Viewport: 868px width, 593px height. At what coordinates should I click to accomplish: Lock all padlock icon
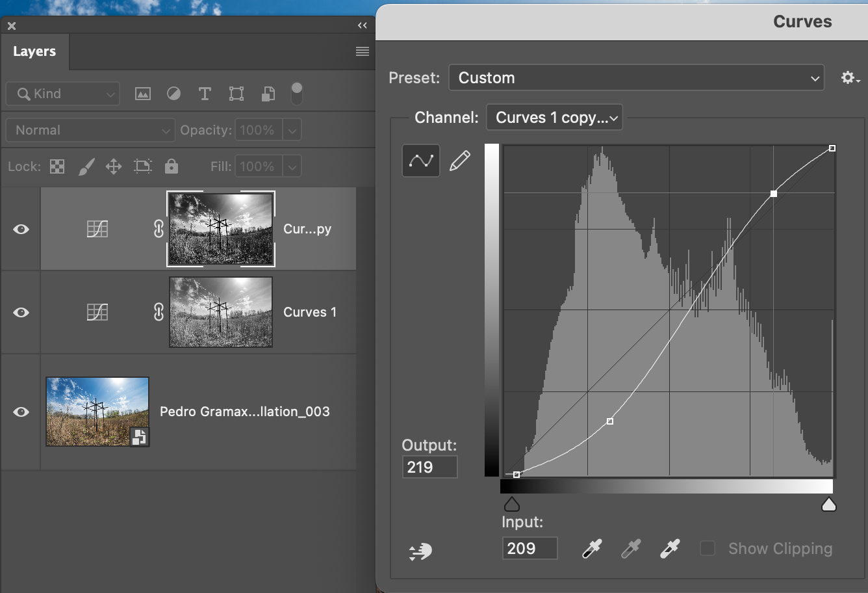click(172, 166)
